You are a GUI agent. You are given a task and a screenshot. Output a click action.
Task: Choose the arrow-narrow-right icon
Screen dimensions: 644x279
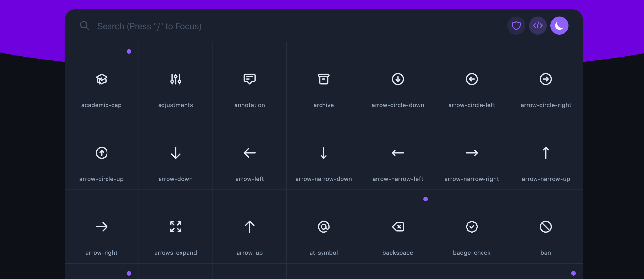point(472,153)
